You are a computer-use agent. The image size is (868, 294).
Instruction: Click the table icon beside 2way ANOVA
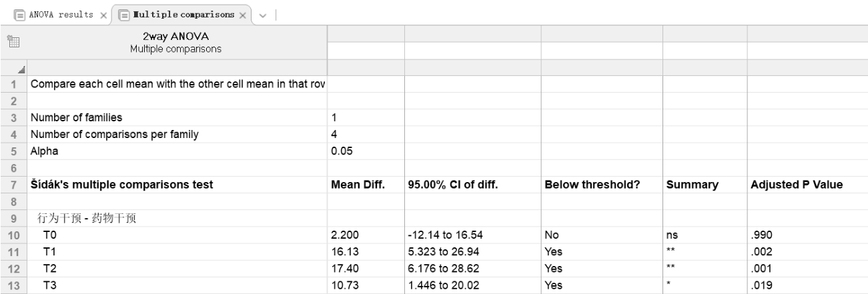(13, 43)
